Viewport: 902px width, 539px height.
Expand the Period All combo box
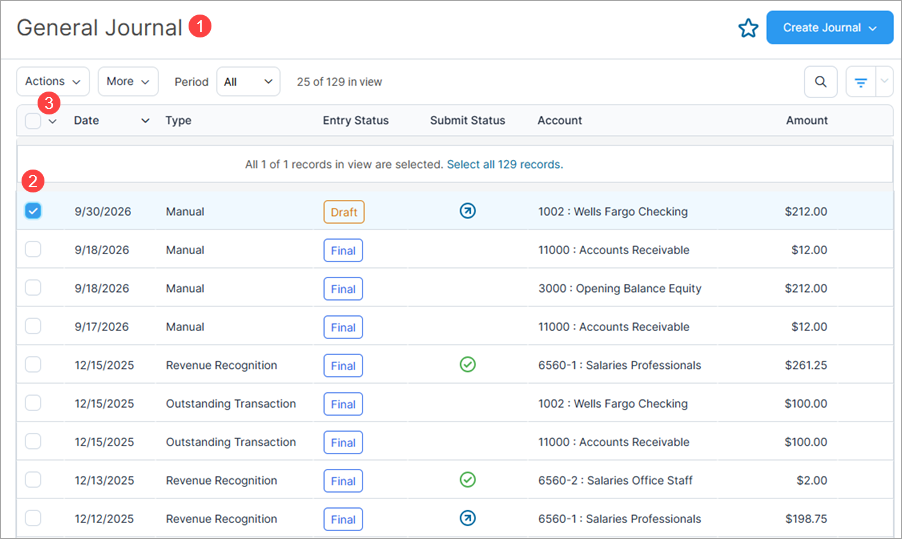(248, 82)
